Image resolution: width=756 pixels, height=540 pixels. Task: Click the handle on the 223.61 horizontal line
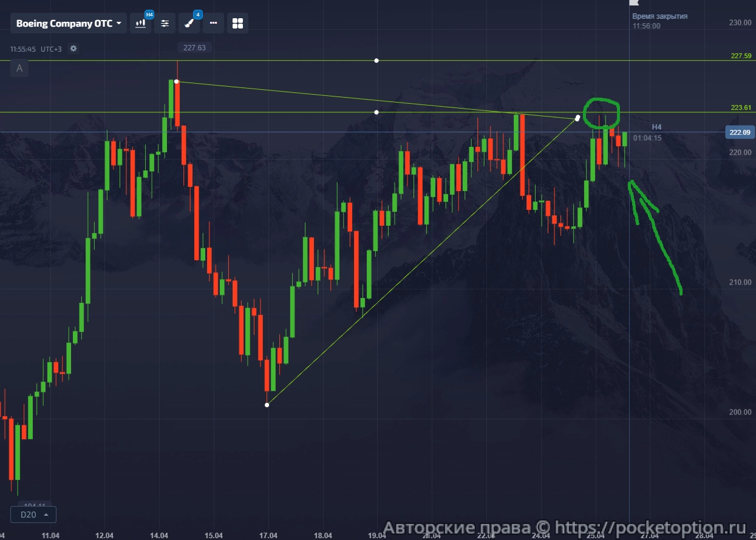376,112
